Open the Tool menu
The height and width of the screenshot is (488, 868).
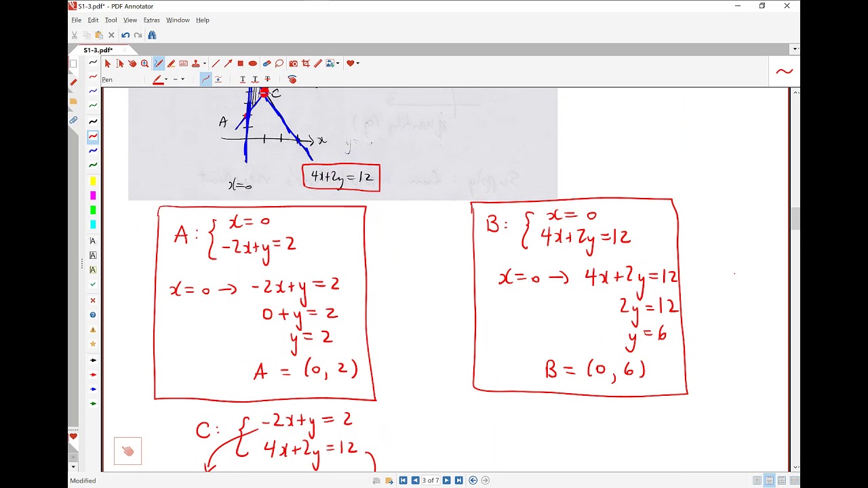pyautogui.click(x=111, y=20)
